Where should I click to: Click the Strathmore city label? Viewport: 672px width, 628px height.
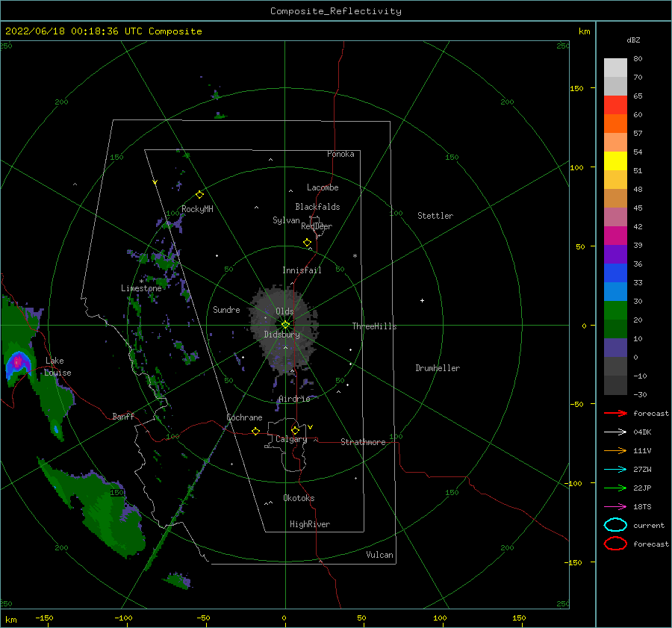coord(363,442)
